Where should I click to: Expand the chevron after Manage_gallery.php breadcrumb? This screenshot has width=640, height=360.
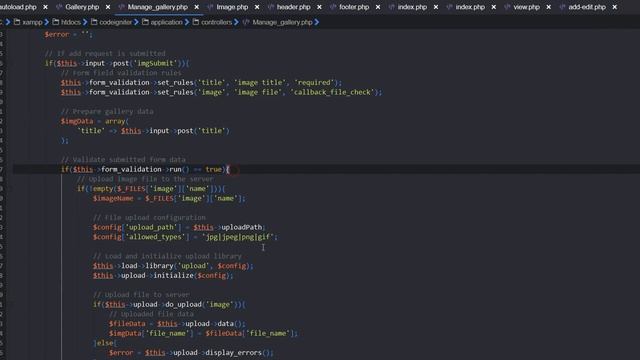point(317,22)
